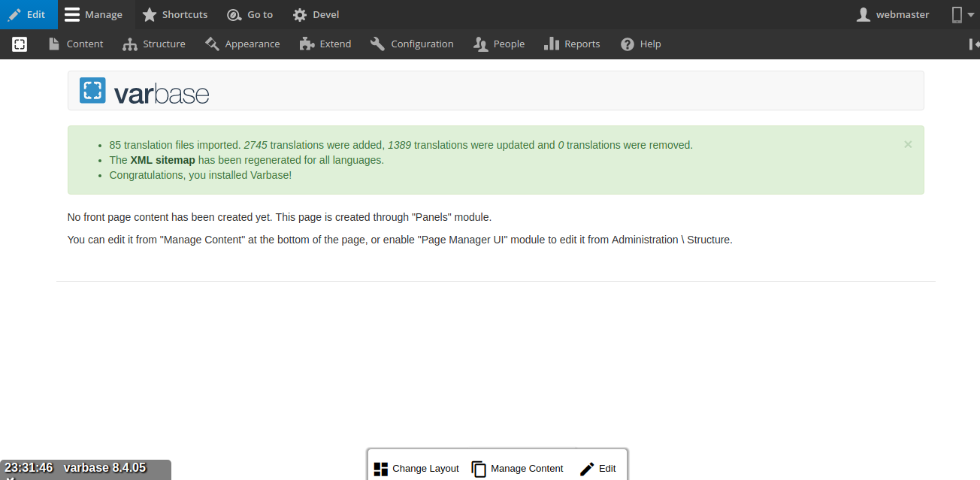The width and height of the screenshot is (980, 480).
Task: Dismiss the green status message
Action: pos(908,144)
